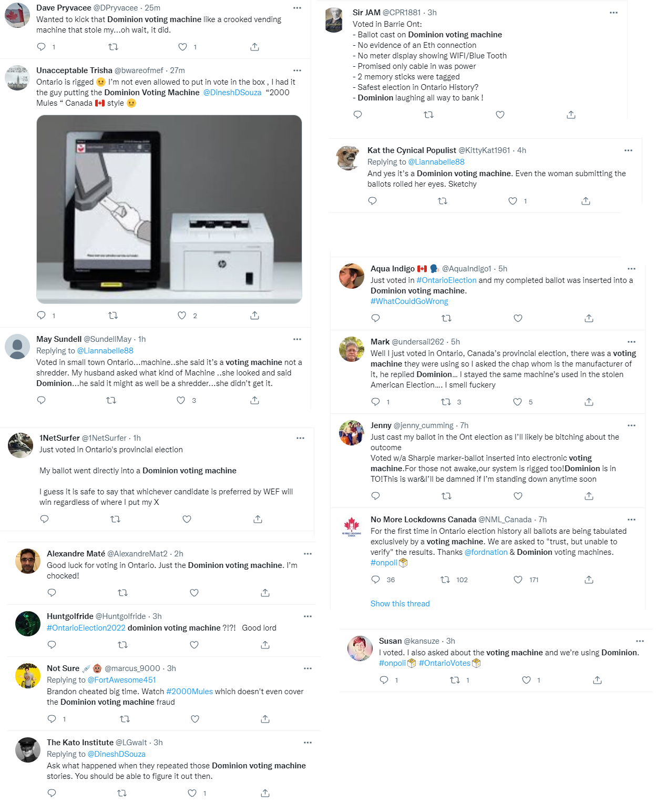Image resolution: width=656 pixels, height=812 pixels.
Task: Open more options on Huntgolfride's tweet
Action: (x=307, y=616)
